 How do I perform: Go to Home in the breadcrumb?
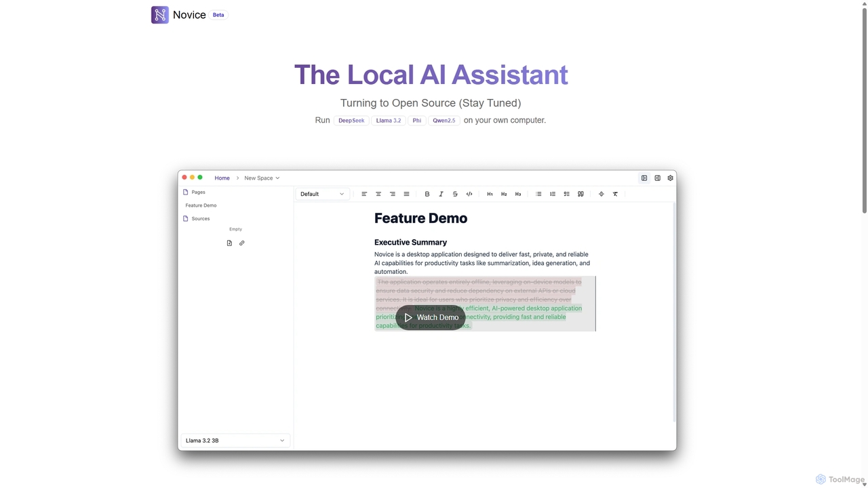pos(222,178)
